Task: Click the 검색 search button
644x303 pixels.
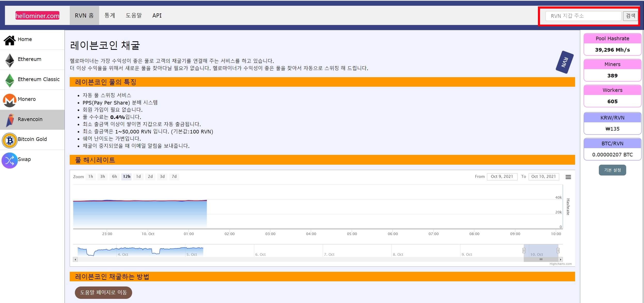Action: [x=630, y=16]
